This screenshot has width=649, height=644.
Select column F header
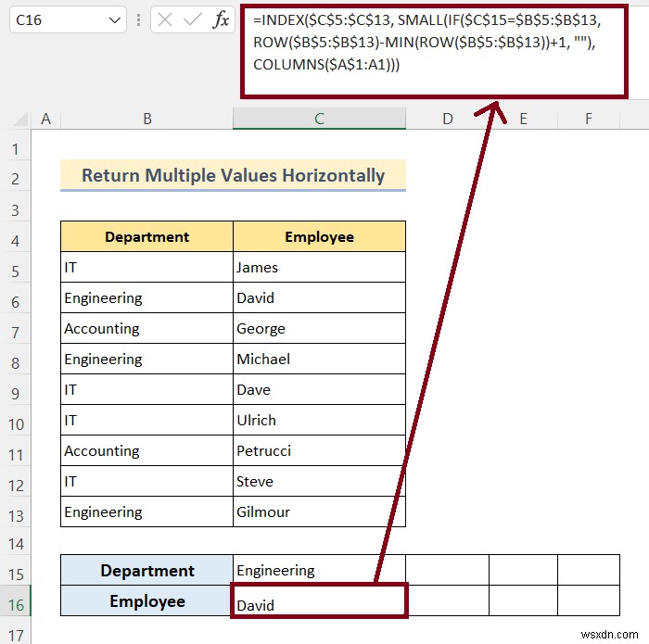[589, 119]
